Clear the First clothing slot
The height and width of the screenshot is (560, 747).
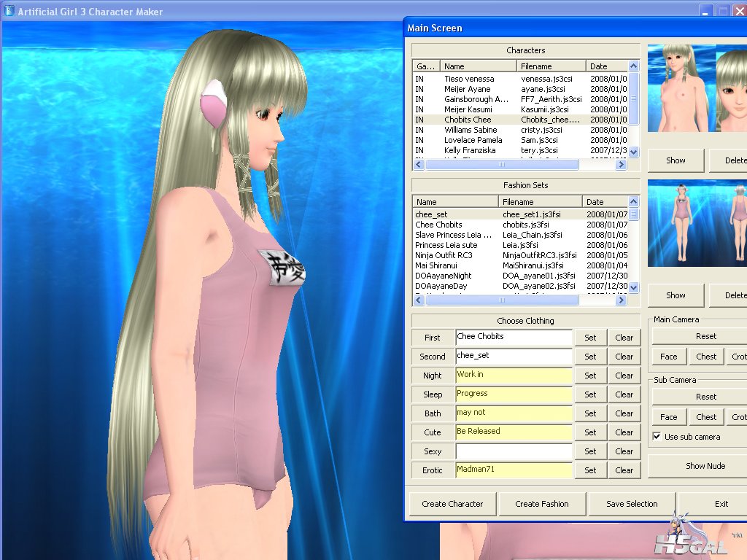click(x=624, y=338)
